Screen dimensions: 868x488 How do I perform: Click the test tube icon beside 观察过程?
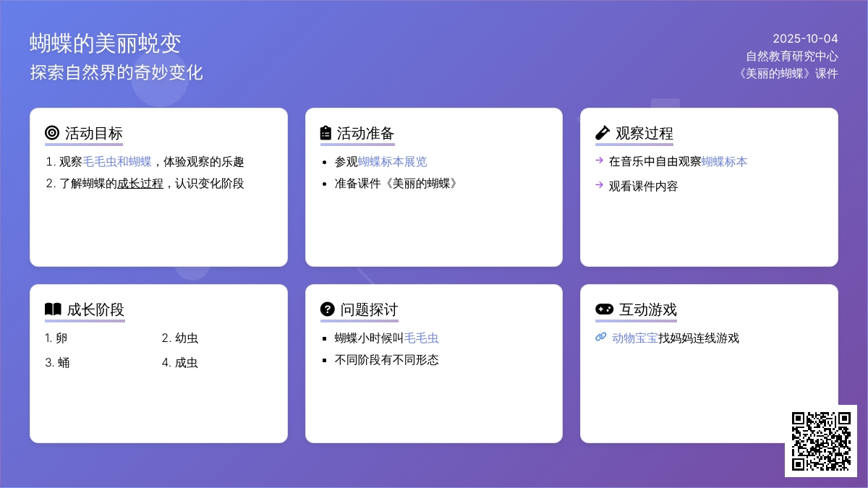[602, 133]
